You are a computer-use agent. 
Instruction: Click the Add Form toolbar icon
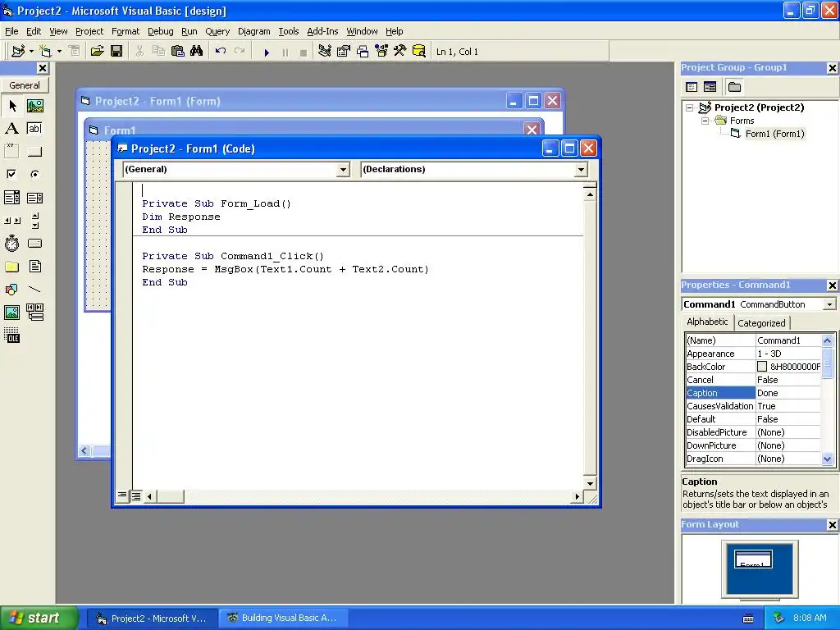click(x=46, y=52)
